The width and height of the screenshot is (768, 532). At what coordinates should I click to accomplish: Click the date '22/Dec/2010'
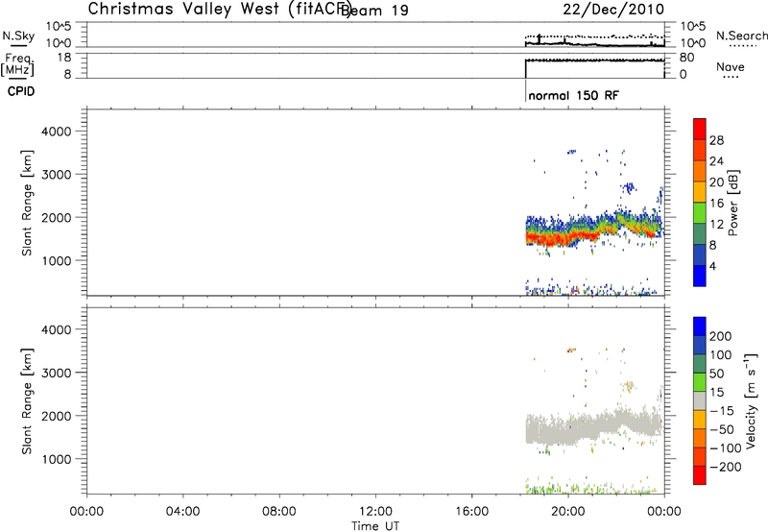(613, 10)
